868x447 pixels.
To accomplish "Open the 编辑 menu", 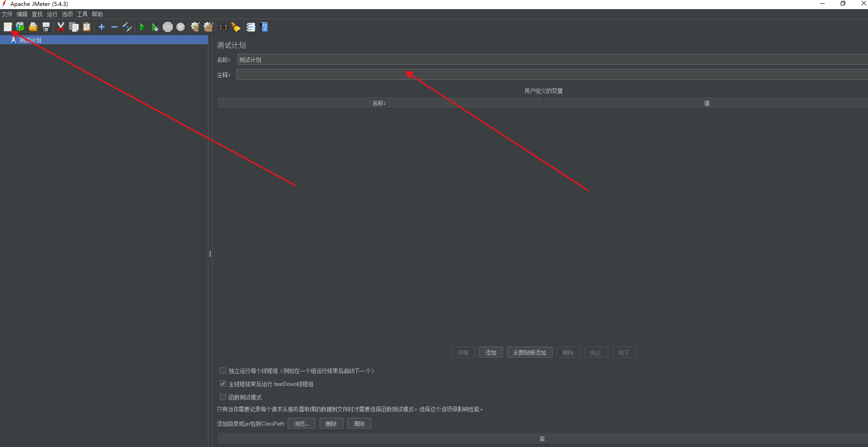I will pyautogui.click(x=22, y=14).
